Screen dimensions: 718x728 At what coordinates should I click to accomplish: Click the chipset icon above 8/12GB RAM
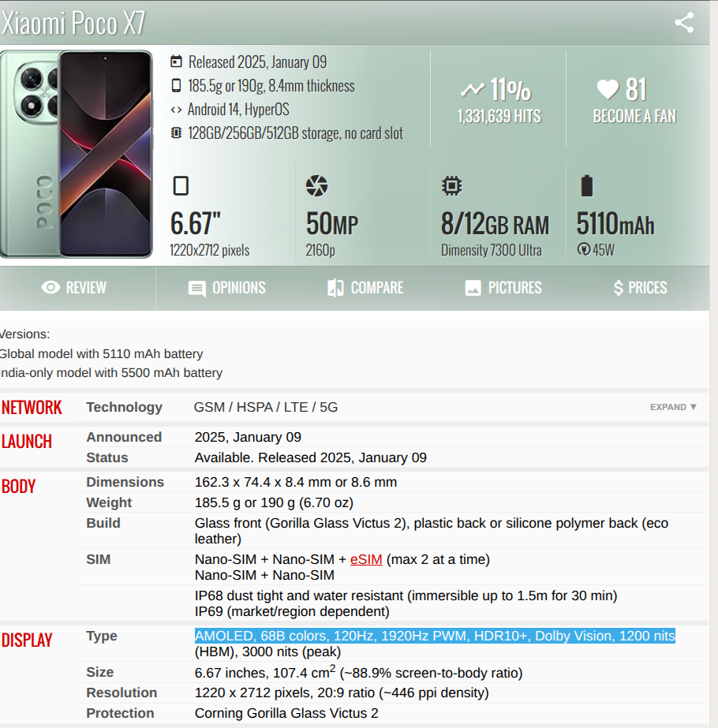pos(451,185)
